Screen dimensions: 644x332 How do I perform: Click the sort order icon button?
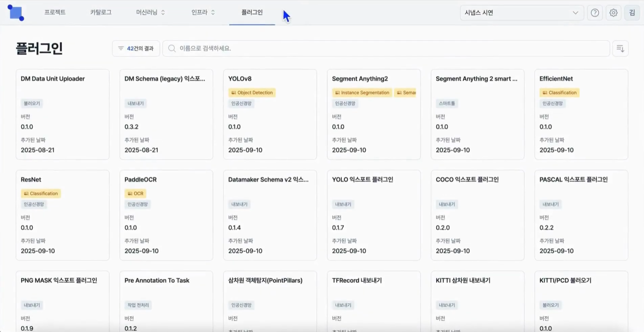point(620,48)
